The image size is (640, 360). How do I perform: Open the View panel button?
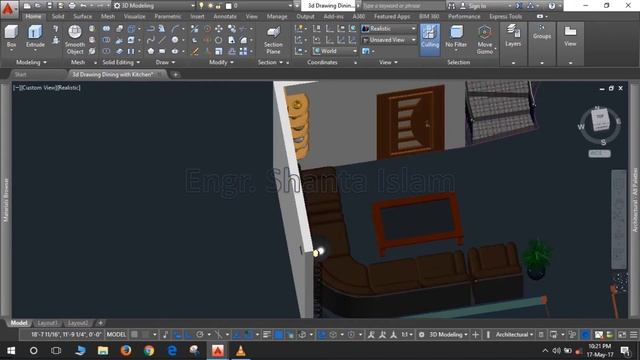pyautogui.click(x=570, y=36)
